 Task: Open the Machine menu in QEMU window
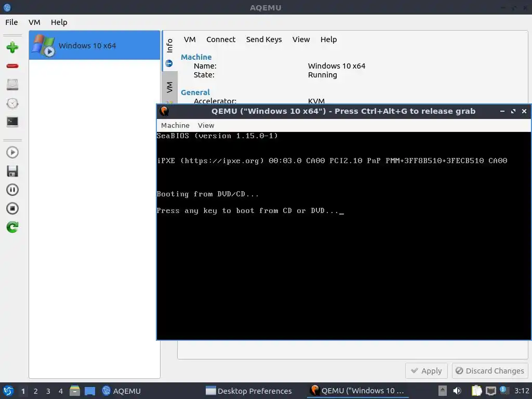pyautogui.click(x=175, y=126)
